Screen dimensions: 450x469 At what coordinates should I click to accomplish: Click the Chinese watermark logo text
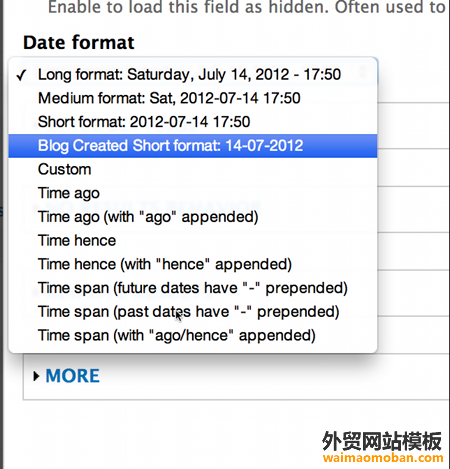(x=382, y=441)
